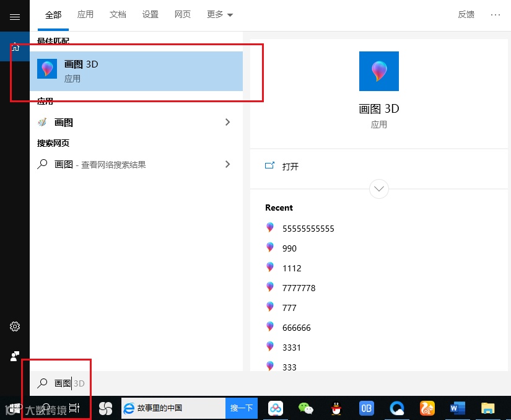511x420 pixels.
Task: Open recent file 777
Action: (x=289, y=308)
